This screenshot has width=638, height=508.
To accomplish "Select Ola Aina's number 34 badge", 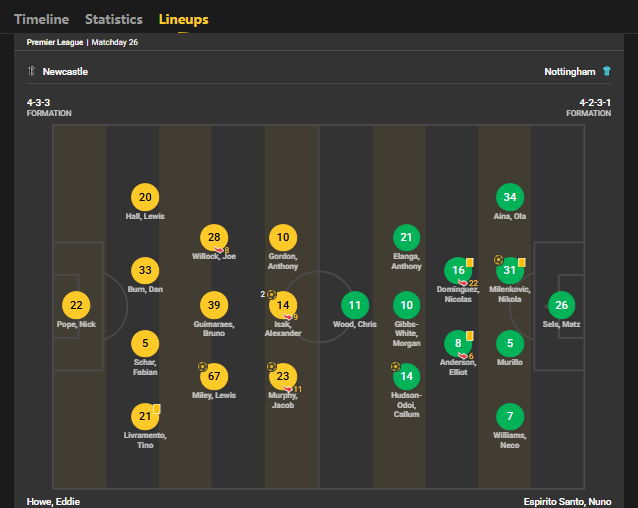I will click(510, 197).
